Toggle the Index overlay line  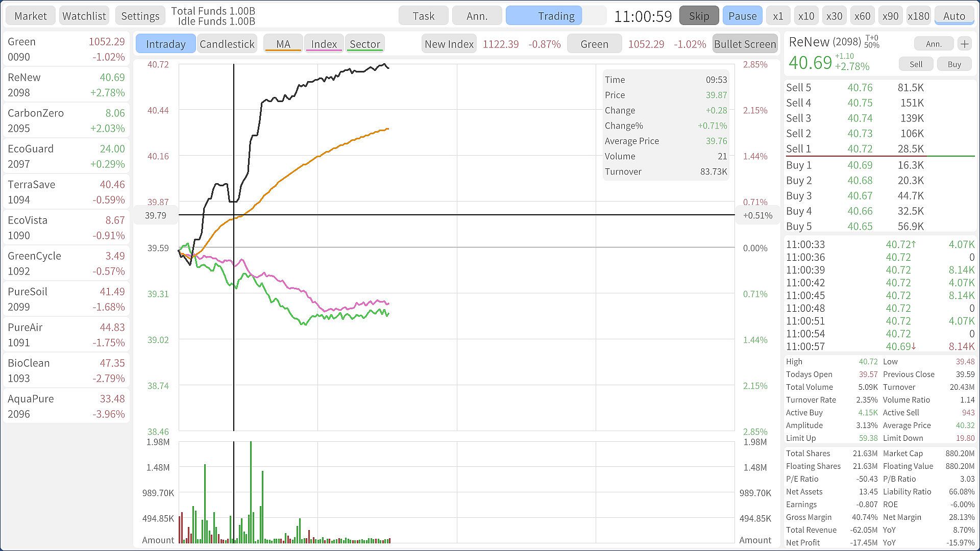click(x=324, y=44)
